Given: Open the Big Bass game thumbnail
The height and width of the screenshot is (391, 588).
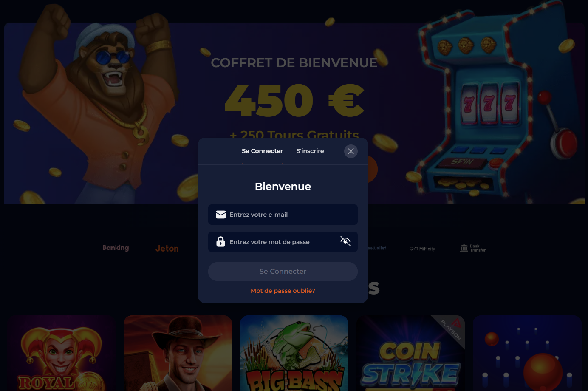Looking at the screenshot, I should pyautogui.click(x=294, y=353).
